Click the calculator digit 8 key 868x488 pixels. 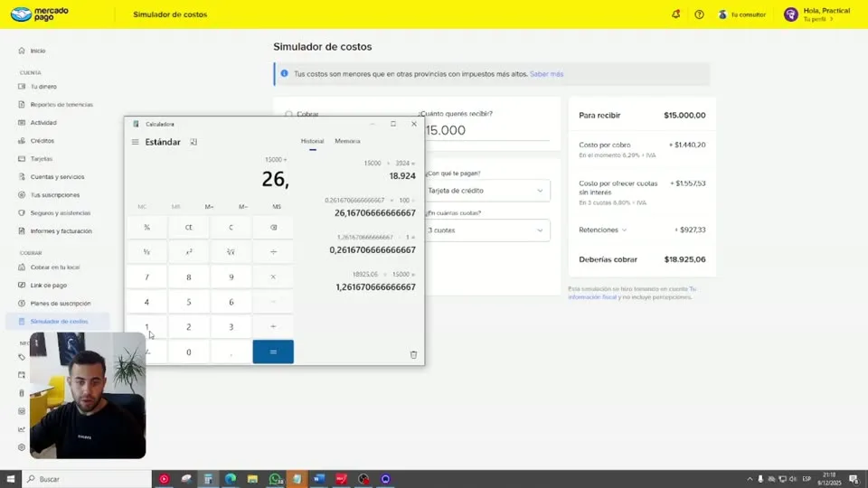pyautogui.click(x=189, y=277)
